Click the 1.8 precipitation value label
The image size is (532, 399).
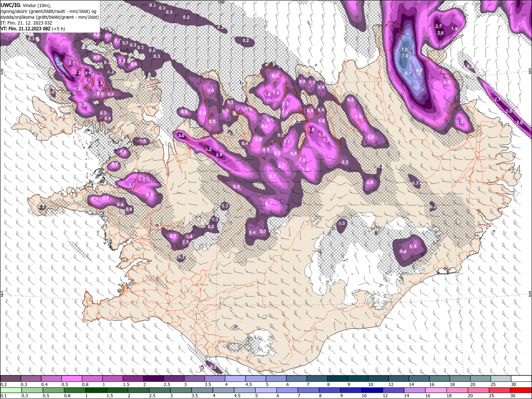pos(311,130)
